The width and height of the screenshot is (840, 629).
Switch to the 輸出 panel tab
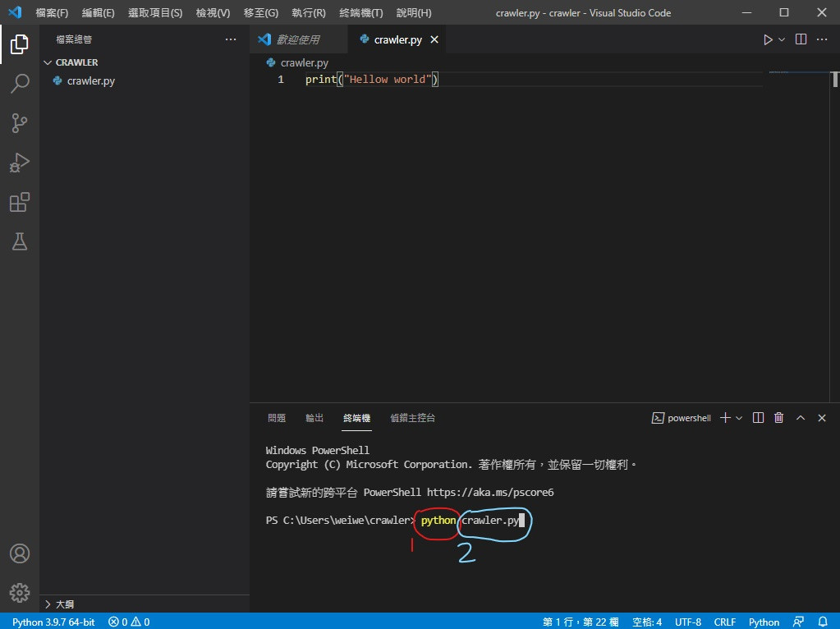coord(314,418)
